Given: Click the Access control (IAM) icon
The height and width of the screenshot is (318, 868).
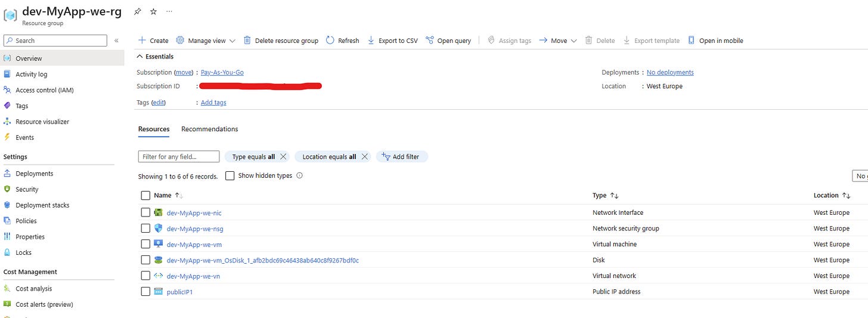Looking at the screenshot, I should point(7,90).
